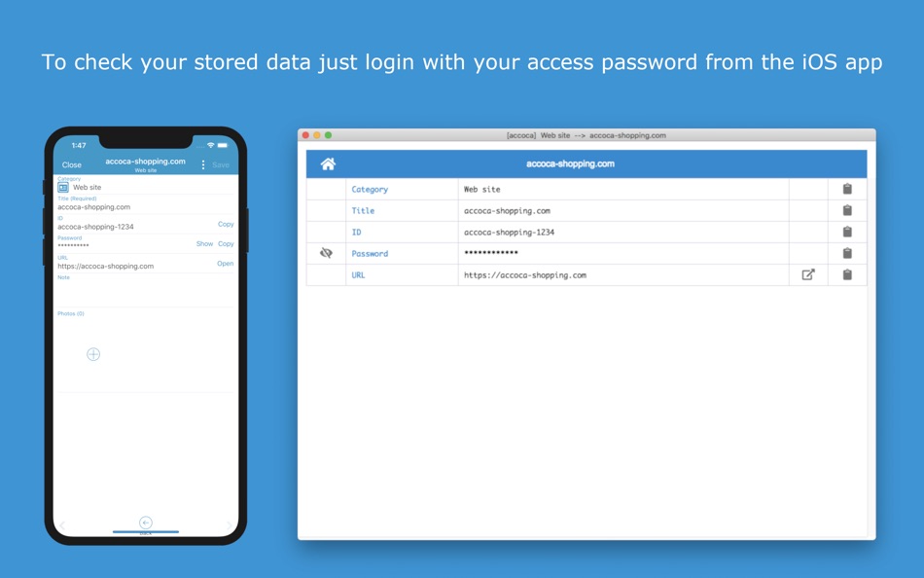Tap Close on the phone screen
This screenshot has height=578, width=924.
[x=72, y=165]
